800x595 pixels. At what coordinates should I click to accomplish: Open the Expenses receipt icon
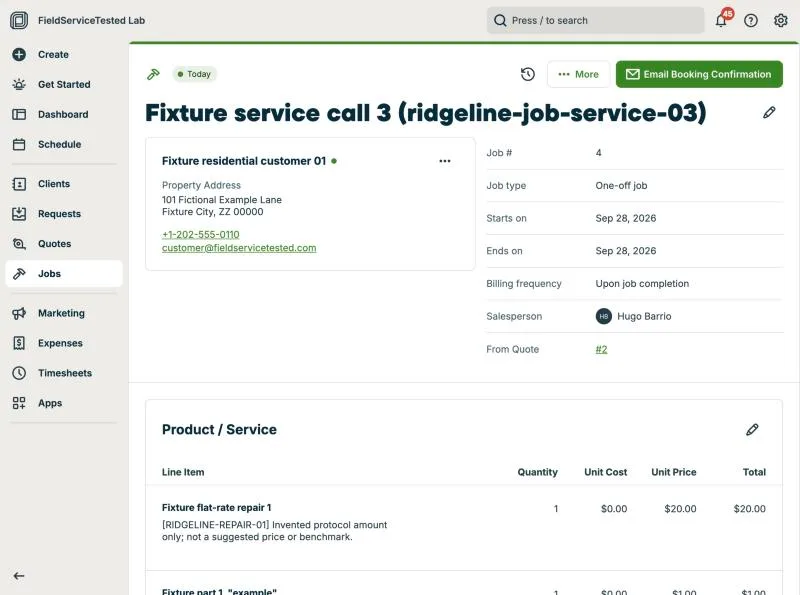(x=19, y=343)
